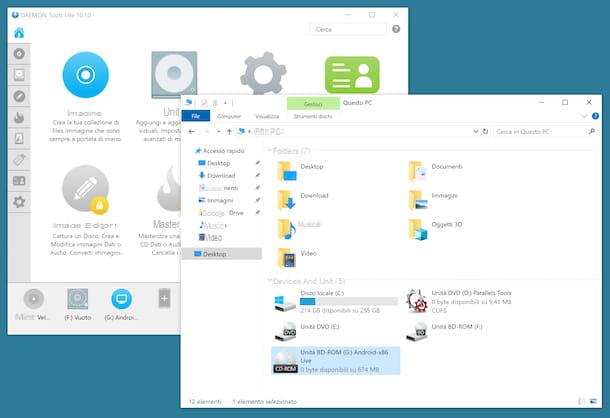Select Google Drive in navigation pane
The height and width of the screenshot is (418, 610).
click(x=221, y=213)
